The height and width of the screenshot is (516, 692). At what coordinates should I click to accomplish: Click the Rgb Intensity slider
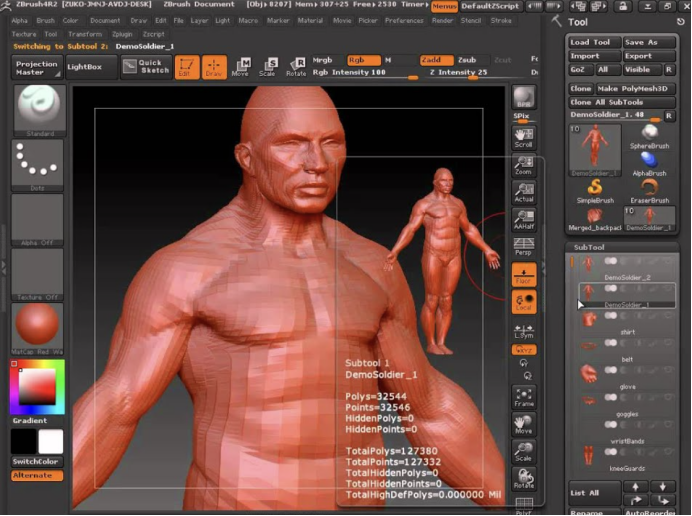(x=365, y=73)
